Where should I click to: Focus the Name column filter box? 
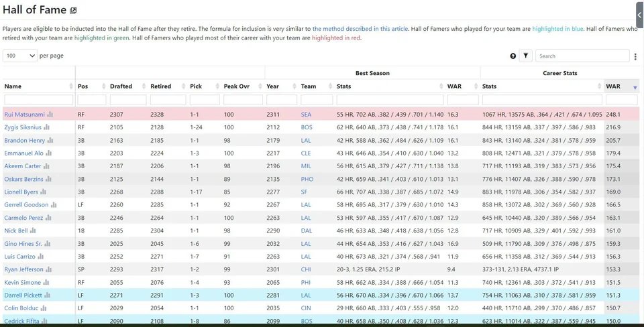(39, 100)
